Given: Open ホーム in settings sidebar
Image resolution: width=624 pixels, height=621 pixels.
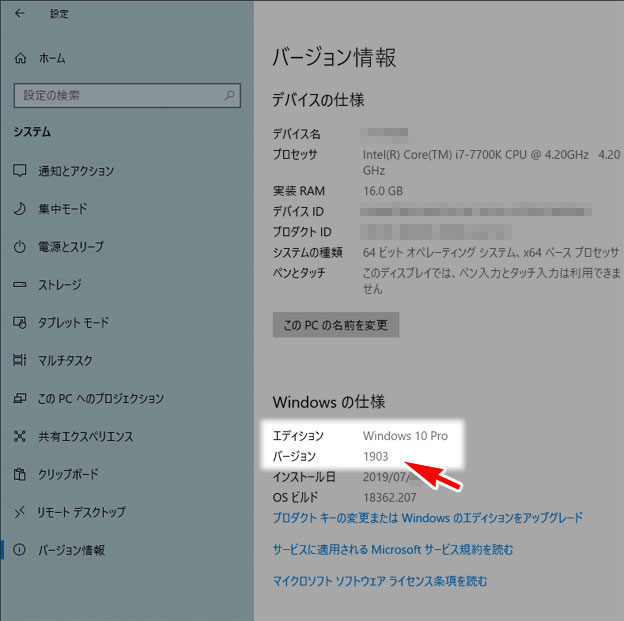Looking at the screenshot, I should 52,58.
